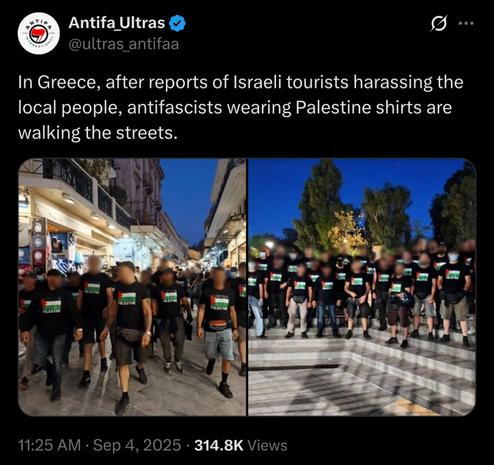This screenshot has height=465, width=494.
Task: Click the Antifa_Ultras display name
Action: pyautogui.click(x=116, y=23)
